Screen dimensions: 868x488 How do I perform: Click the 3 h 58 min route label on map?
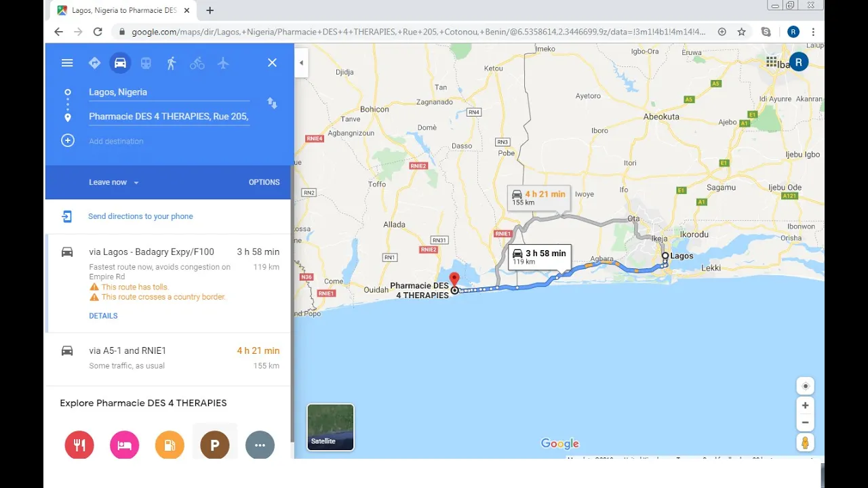point(539,257)
